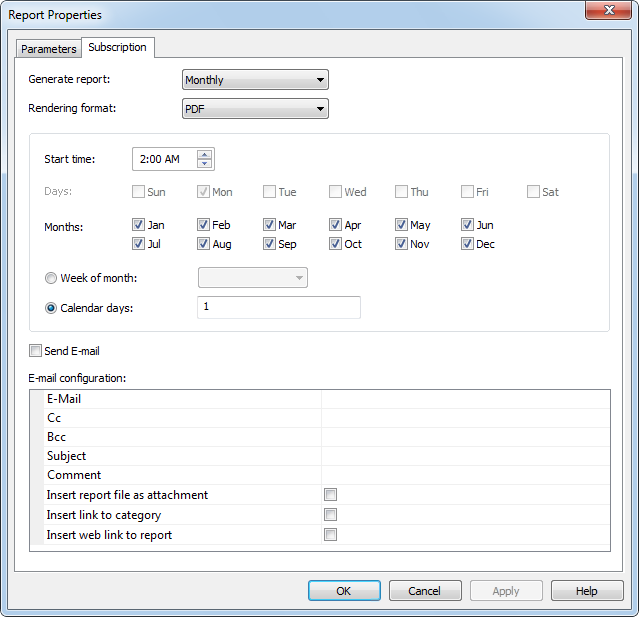Select the Week of month radio button
The width and height of the screenshot is (639, 617).
(51, 278)
